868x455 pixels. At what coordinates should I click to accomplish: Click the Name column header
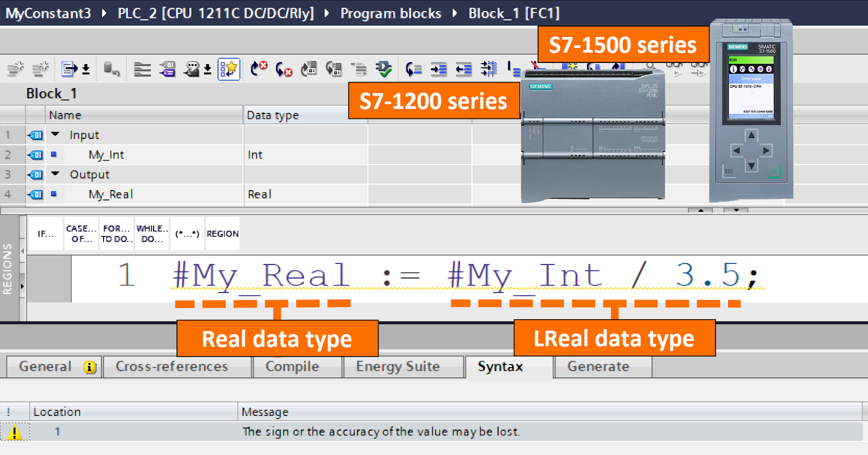click(x=144, y=115)
